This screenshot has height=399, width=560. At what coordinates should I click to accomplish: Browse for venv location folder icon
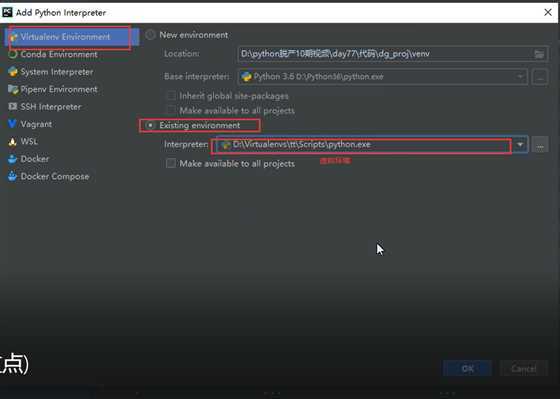coord(539,54)
